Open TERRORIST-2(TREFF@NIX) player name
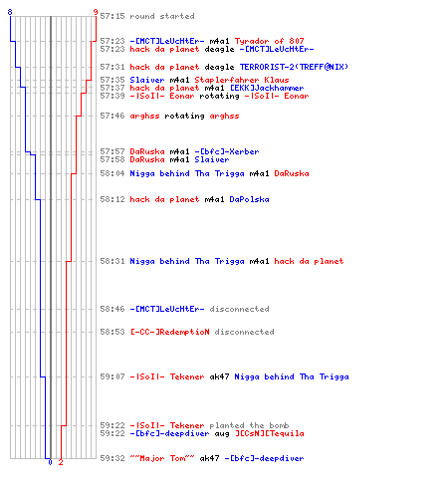Screen dimensions: 448x498 click(x=294, y=67)
